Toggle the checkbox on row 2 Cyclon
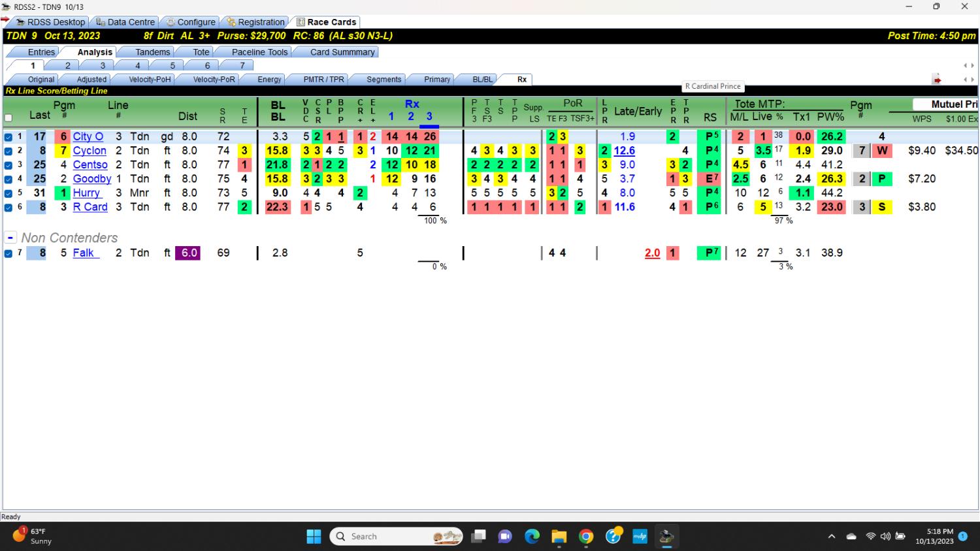This screenshot has height=551, width=980. 8,151
